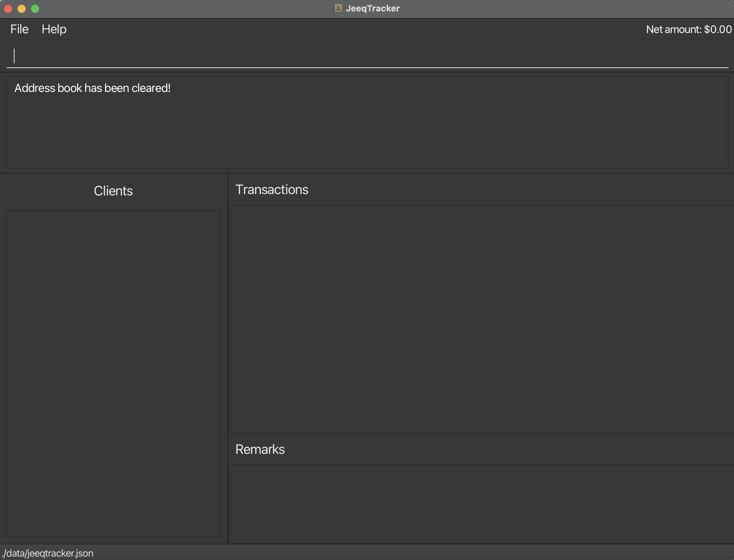734x560 pixels.
Task: Click the JeeqTracker title bar icon
Action: tap(338, 8)
